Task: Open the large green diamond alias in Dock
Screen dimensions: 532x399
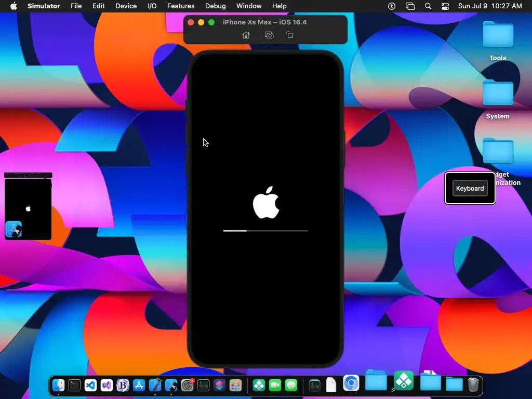Action: (403, 381)
